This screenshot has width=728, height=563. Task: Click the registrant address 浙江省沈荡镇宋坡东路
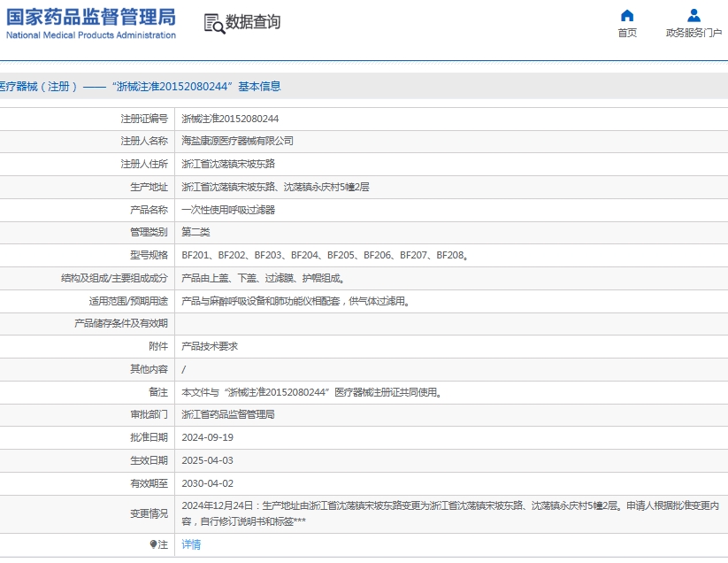click(228, 164)
